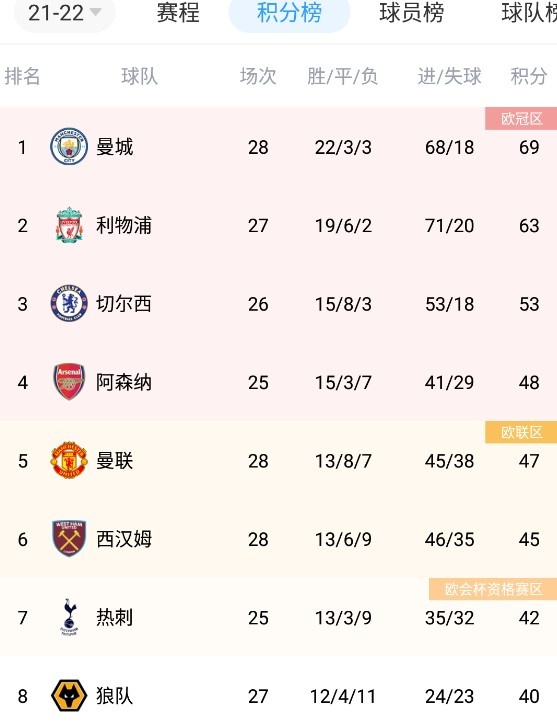
Task: Tap the 欧联区 zone label
Action: [x=521, y=432]
